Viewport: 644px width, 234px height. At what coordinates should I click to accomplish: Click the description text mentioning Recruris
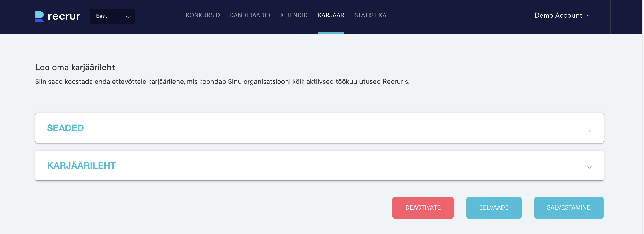click(222, 82)
